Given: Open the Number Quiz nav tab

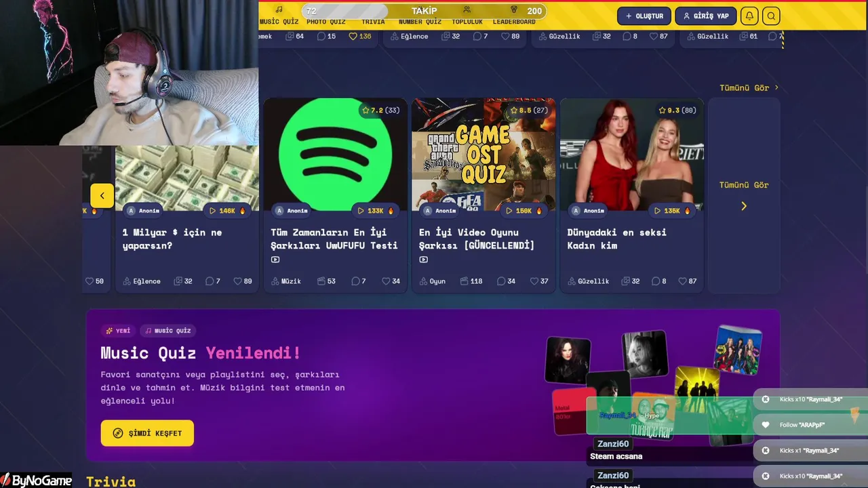Looking at the screenshot, I should 420,22.
